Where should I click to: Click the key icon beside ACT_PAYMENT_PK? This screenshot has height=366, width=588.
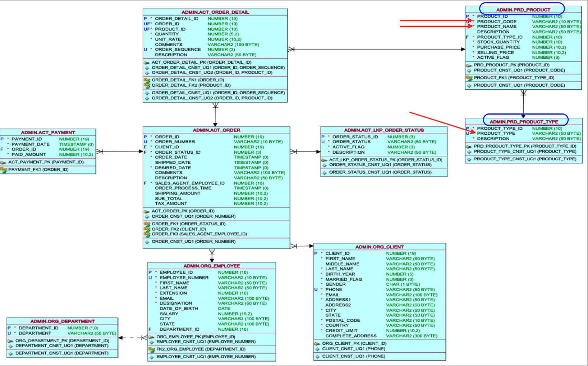[x=3, y=163]
